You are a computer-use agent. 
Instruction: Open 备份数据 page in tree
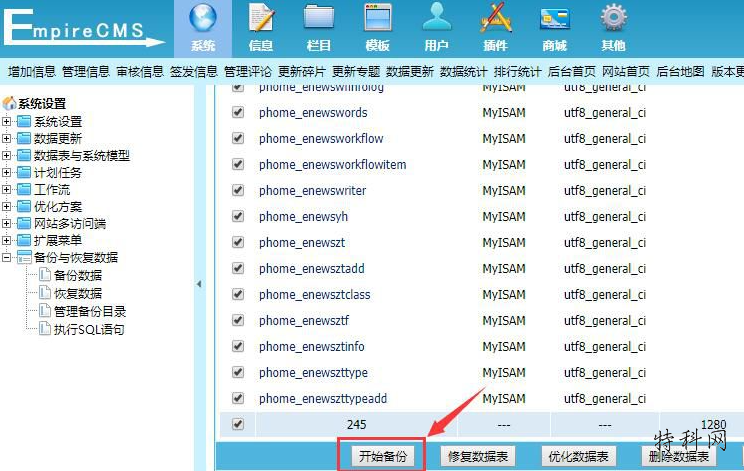click(x=78, y=276)
